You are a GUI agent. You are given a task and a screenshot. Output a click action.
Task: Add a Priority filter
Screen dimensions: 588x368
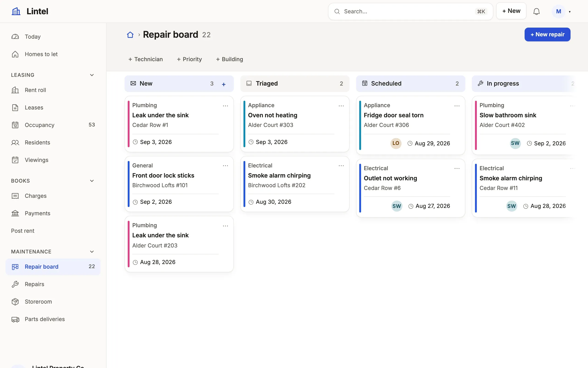(x=189, y=59)
